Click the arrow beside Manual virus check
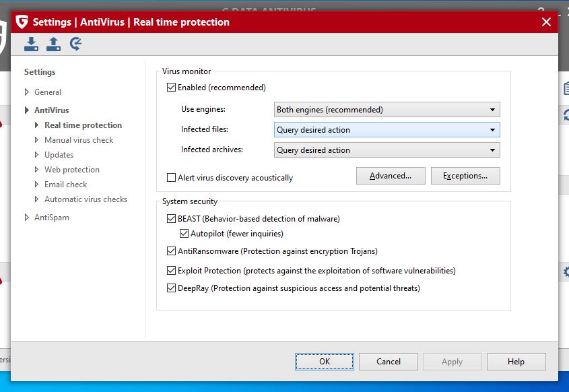Viewport: 569px width, 392px height. (x=36, y=139)
